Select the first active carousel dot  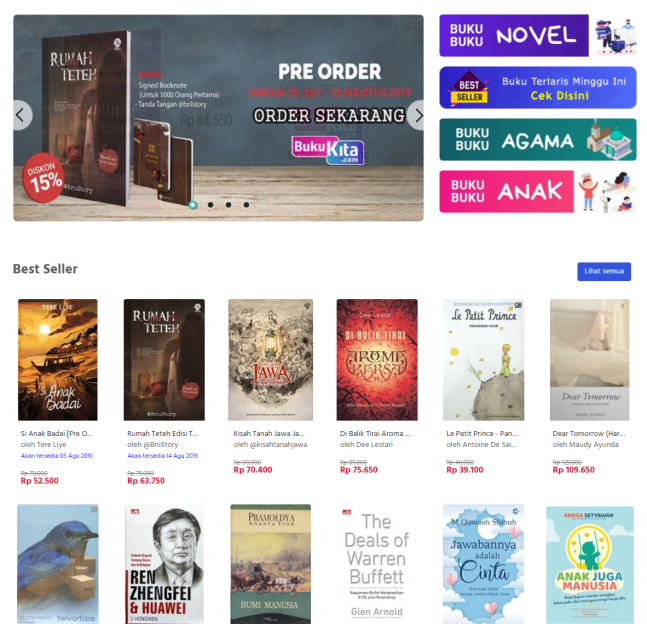point(193,205)
